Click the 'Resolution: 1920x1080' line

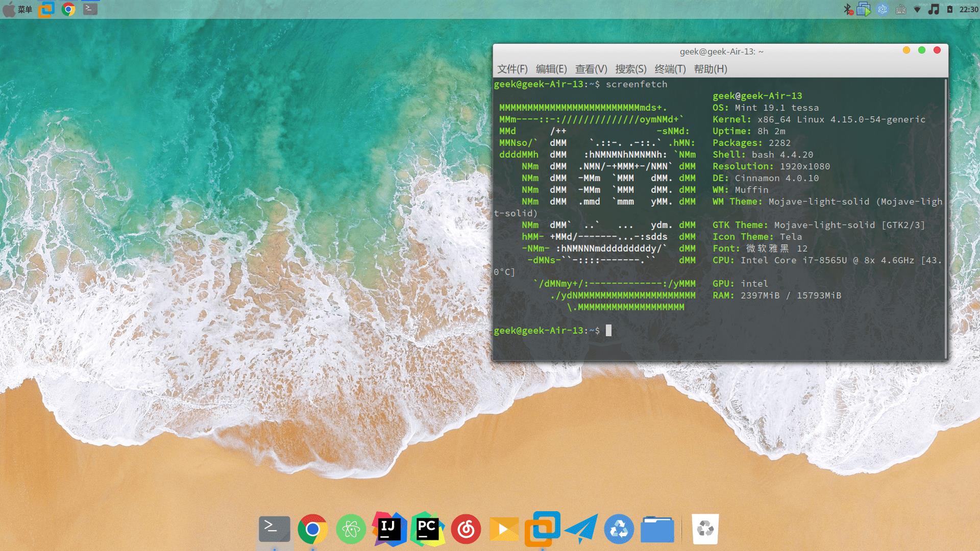tap(771, 166)
